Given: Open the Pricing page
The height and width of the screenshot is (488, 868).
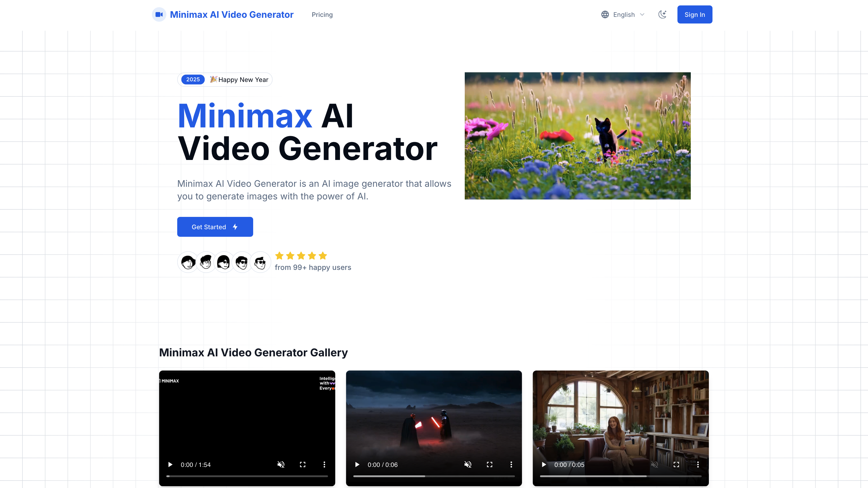Looking at the screenshot, I should (x=322, y=14).
